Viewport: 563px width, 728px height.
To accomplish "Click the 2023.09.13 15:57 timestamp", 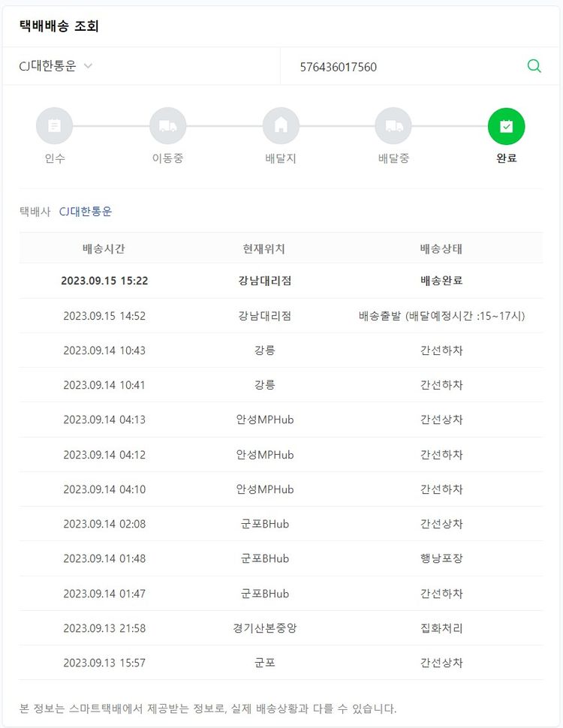I will 104,663.
